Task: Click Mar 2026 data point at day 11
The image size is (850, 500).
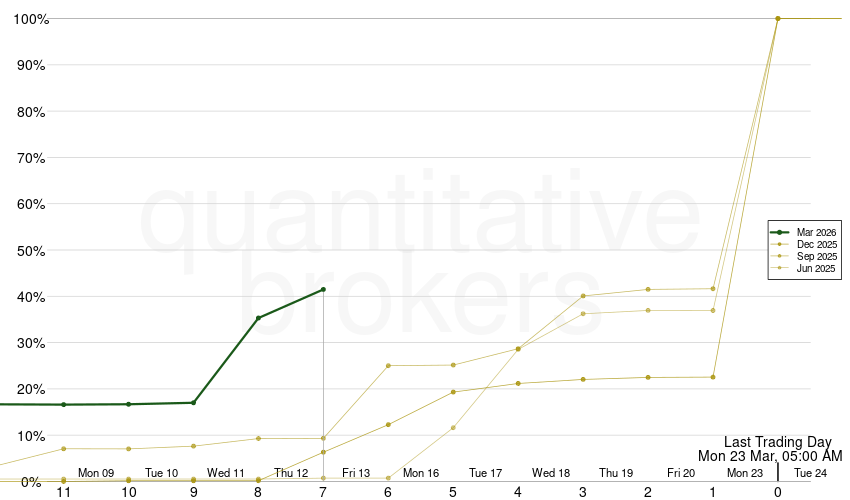Action: [64, 405]
